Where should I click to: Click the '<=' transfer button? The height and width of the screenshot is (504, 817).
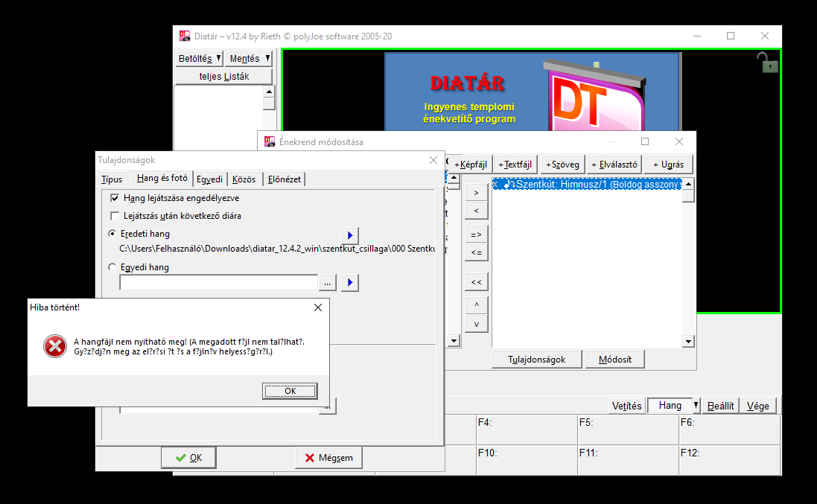click(476, 252)
